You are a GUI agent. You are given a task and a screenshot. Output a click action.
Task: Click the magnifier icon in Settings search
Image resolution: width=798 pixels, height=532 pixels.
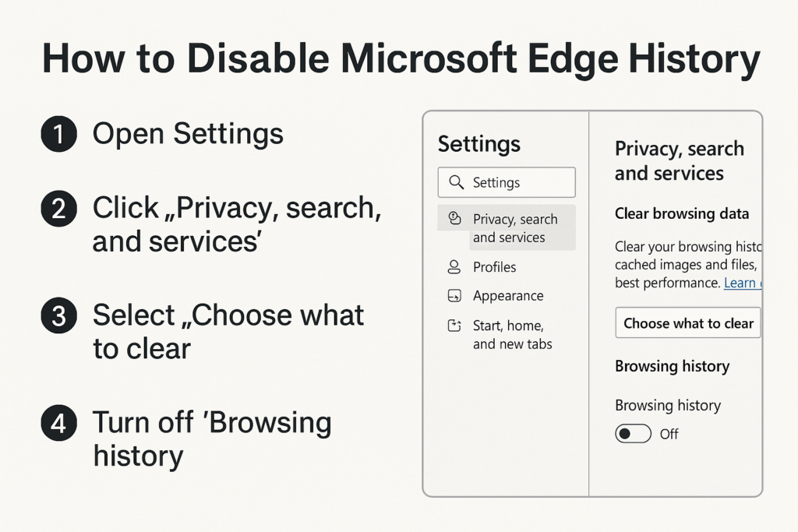point(456,182)
